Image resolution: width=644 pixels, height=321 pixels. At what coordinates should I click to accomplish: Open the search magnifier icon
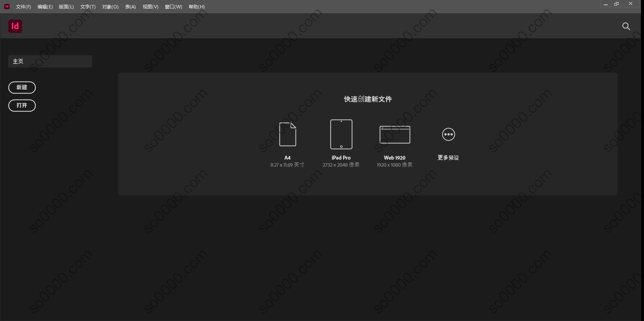626,26
